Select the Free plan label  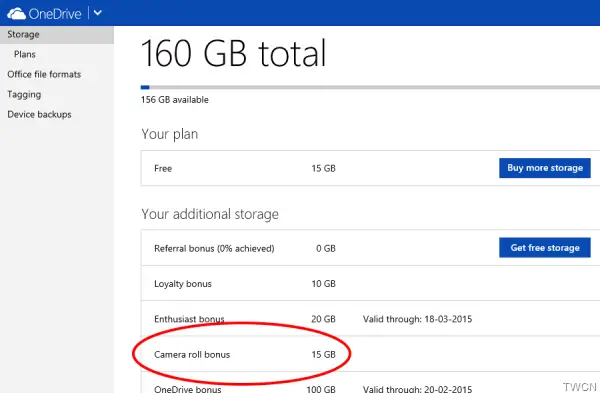point(163,168)
